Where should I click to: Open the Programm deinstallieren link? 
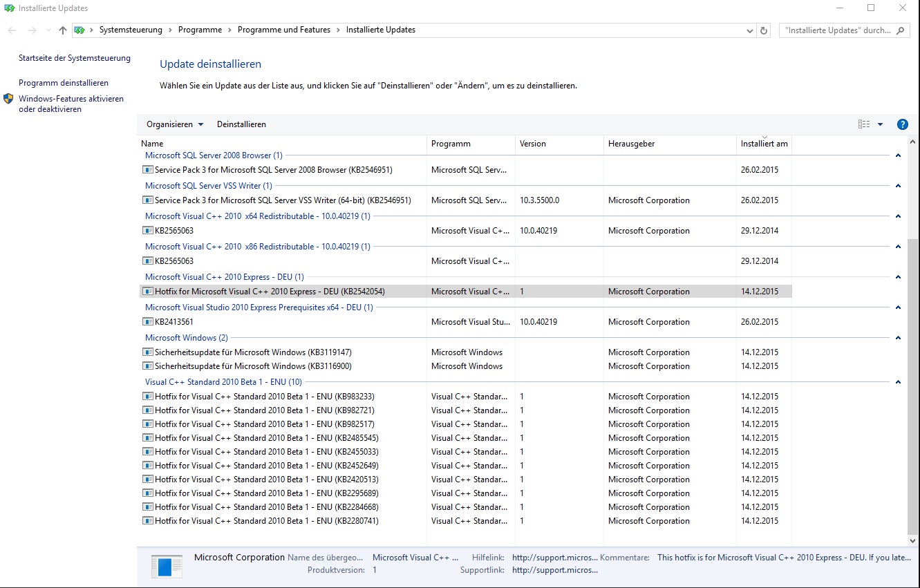(64, 83)
